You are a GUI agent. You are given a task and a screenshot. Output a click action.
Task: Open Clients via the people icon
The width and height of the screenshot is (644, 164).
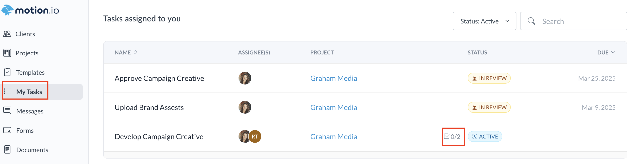[7, 34]
